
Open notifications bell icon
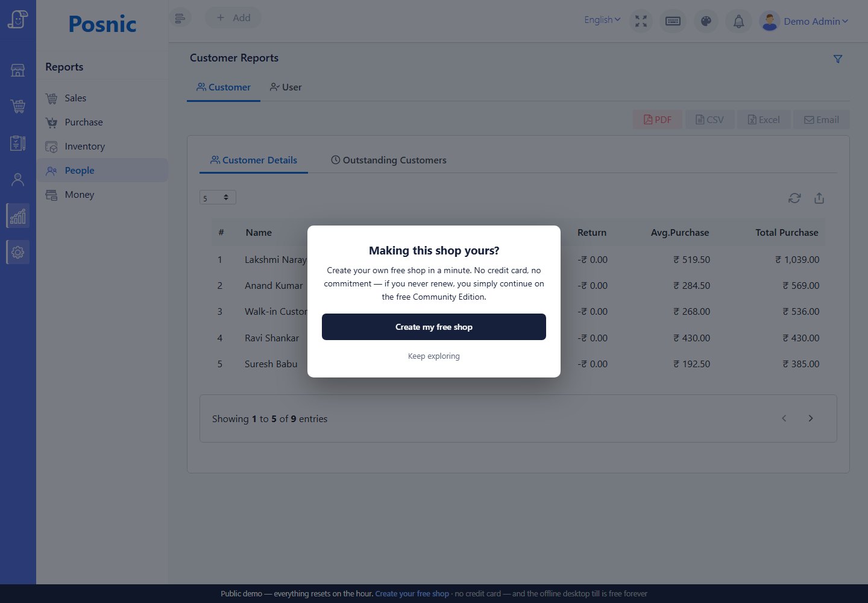coord(738,21)
